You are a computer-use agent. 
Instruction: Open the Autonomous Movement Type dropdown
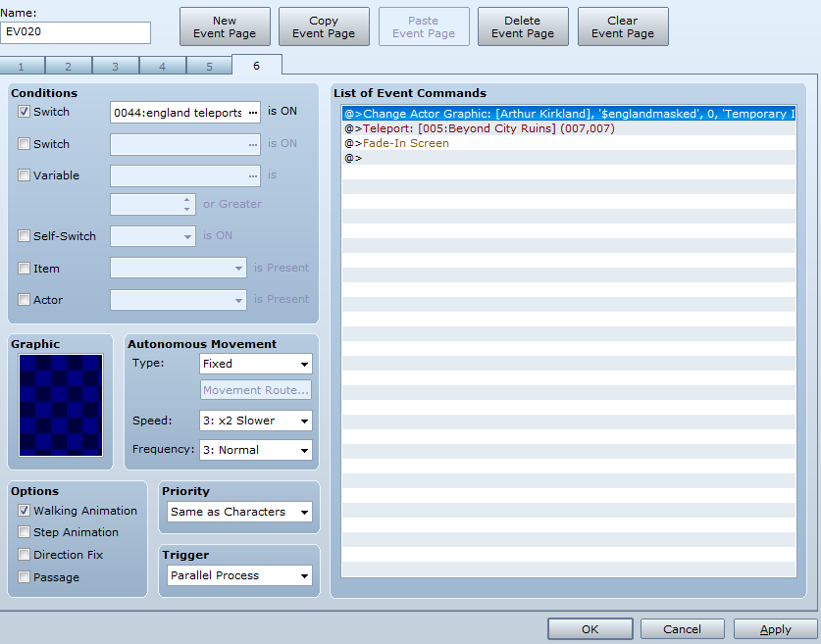click(255, 364)
